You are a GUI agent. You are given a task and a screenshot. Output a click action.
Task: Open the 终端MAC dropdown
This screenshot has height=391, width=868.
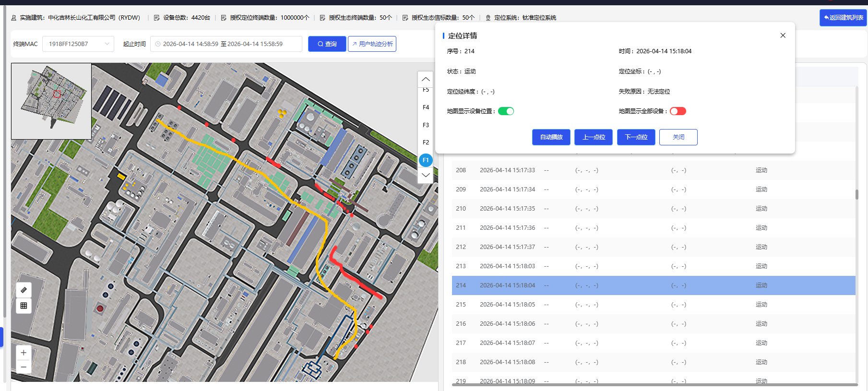pos(78,44)
